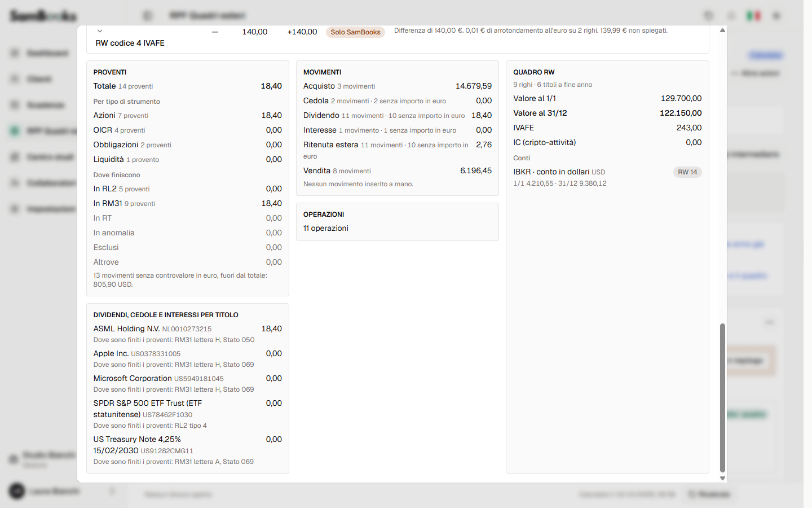Select the Obbligazioni 2 proventi row
The image size is (812, 508).
(188, 145)
